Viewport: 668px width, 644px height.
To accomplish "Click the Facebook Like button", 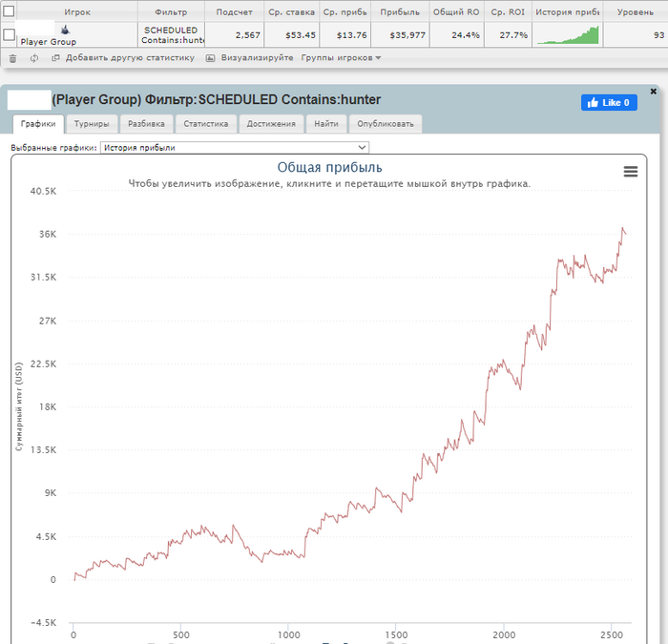I will click(x=609, y=102).
